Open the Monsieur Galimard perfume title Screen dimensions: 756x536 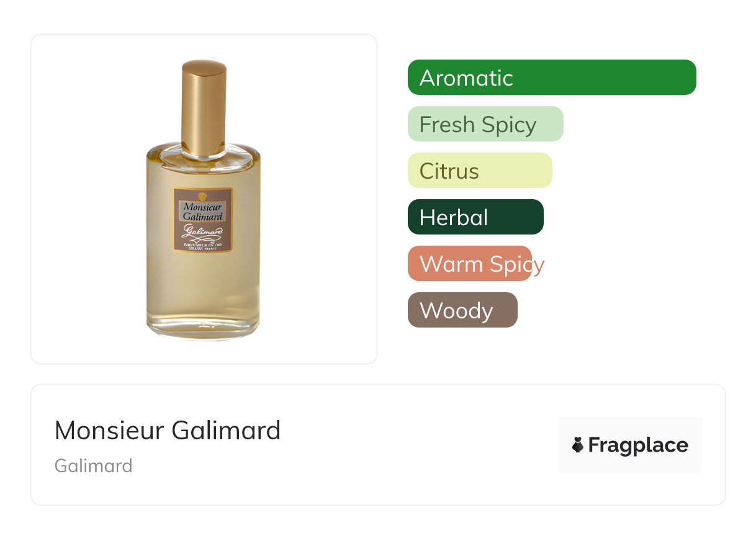(168, 430)
